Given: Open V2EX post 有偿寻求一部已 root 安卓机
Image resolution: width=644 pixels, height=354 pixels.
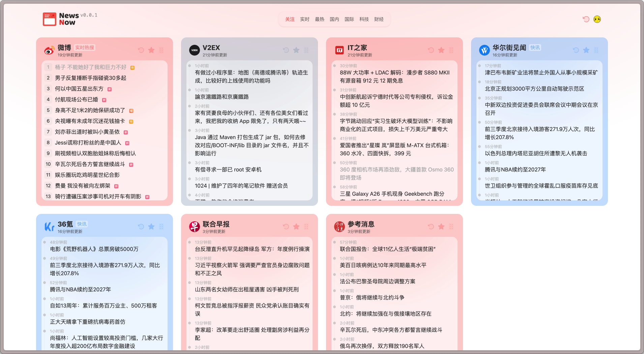Looking at the screenshot, I should pos(228,169).
